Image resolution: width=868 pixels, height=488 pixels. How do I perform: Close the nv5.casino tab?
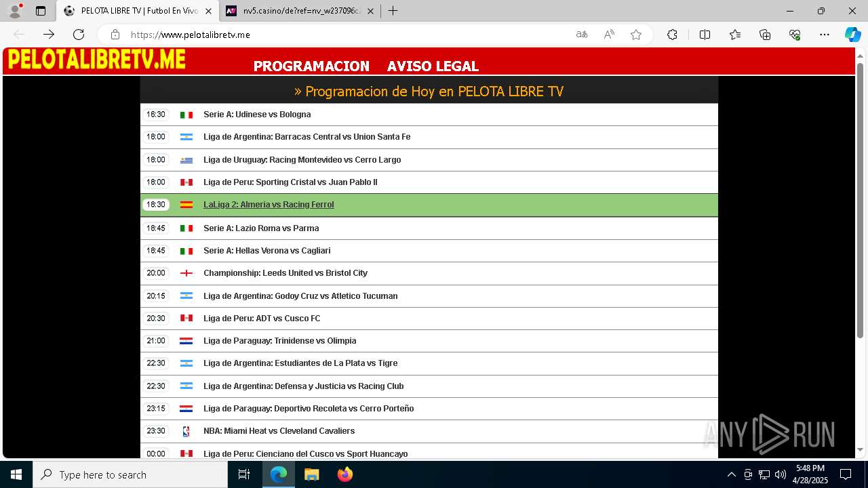click(x=370, y=11)
